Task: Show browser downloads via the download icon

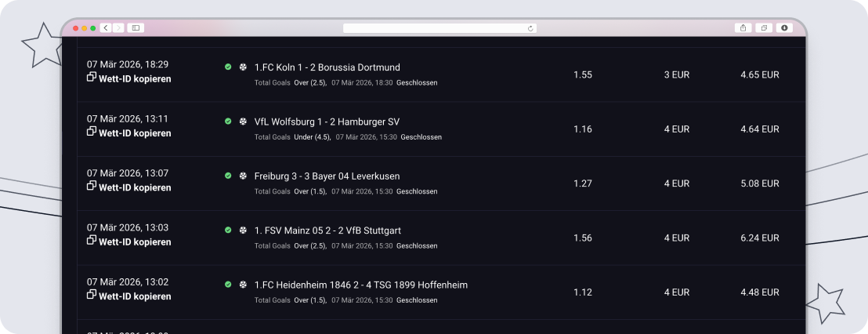Action: pyautogui.click(x=784, y=27)
